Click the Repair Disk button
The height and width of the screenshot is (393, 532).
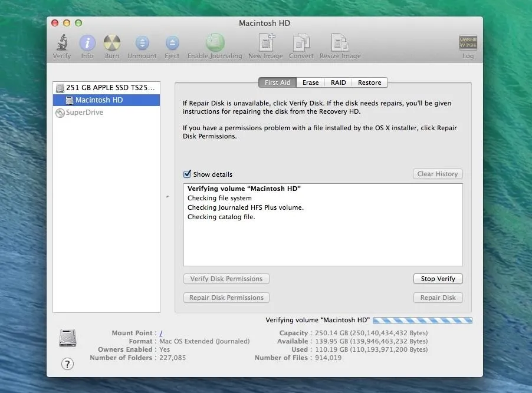tap(438, 298)
